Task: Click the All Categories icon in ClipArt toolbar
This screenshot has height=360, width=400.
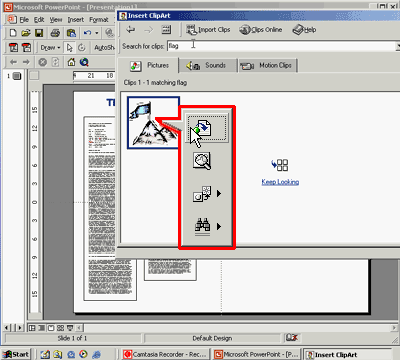Action: click(x=166, y=30)
